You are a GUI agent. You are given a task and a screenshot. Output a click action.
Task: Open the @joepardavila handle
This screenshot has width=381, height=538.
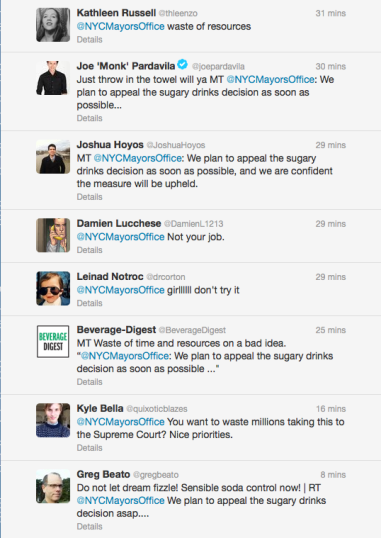pyautogui.click(x=218, y=66)
